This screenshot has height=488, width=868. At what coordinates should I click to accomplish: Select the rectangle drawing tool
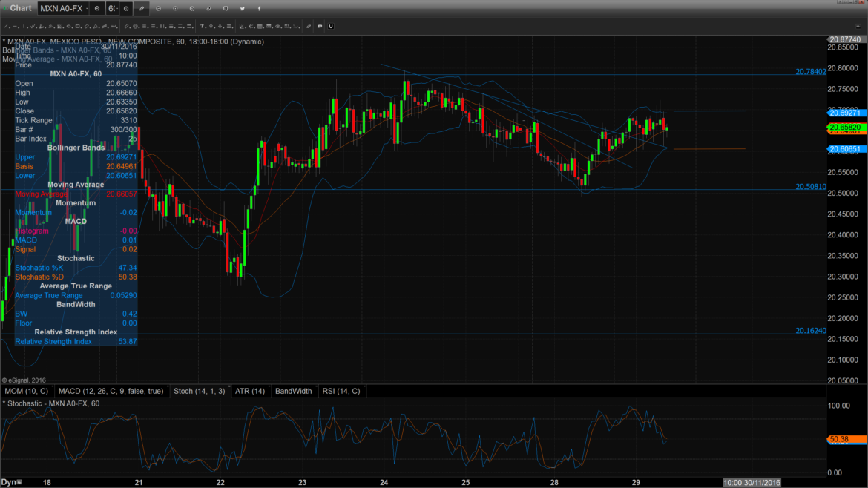click(x=78, y=27)
